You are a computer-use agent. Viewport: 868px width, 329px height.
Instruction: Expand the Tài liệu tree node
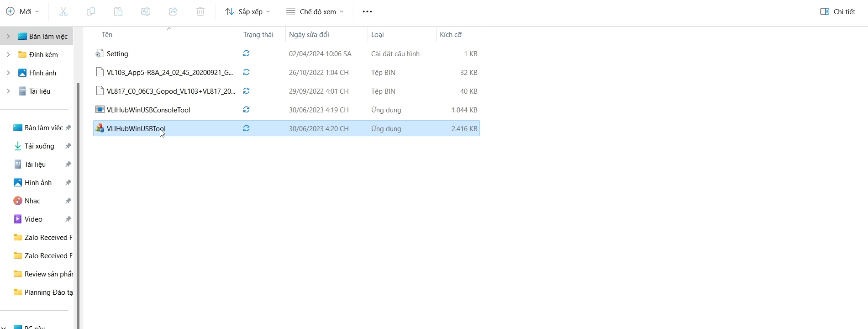pos(8,91)
